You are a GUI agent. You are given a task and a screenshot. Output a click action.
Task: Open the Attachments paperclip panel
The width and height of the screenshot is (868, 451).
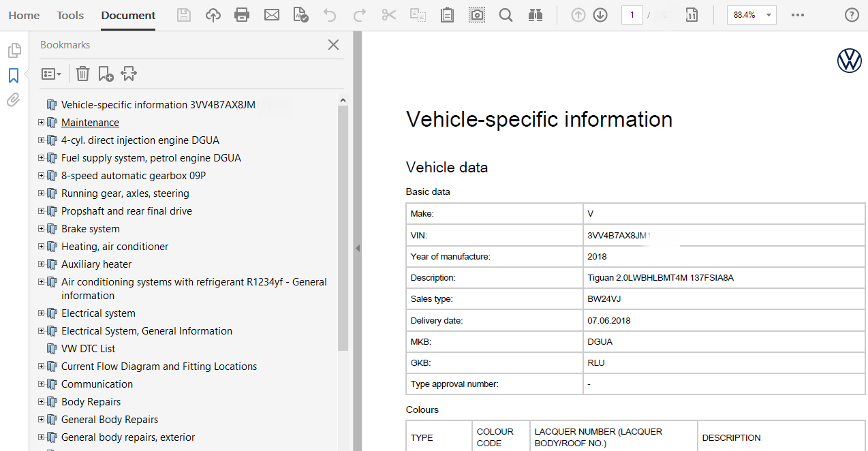click(x=14, y=100)
